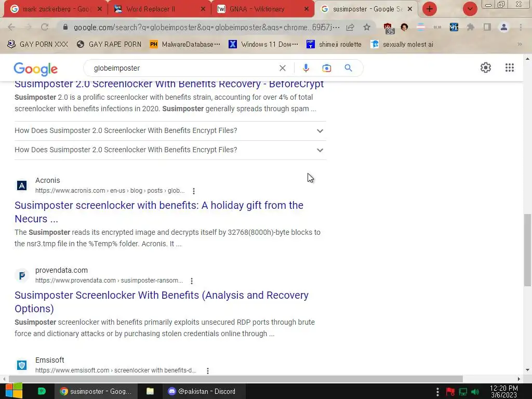Screen dimensions: 532x399
Task: Click the vertical scrollbar thumb
Action: coord(527,250)
